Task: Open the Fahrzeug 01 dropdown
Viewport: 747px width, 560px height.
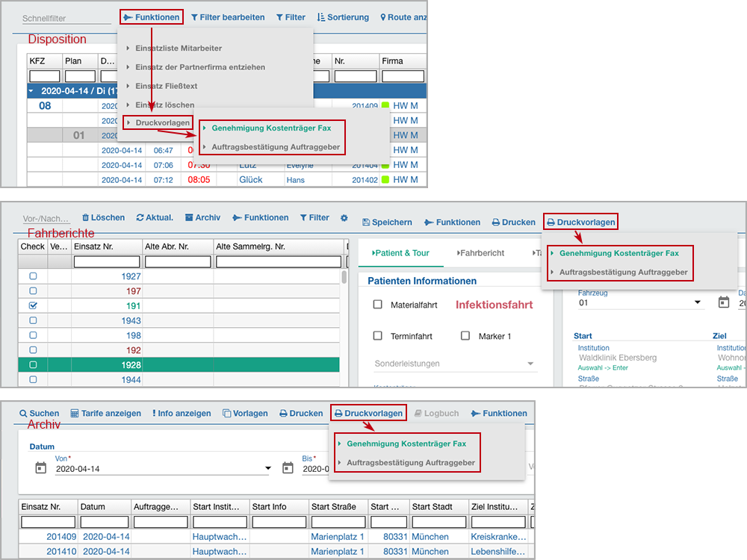Action: (698, 302)
